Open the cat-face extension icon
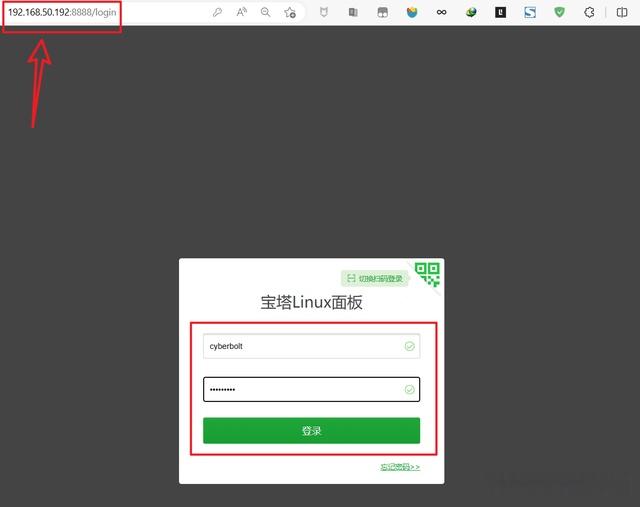This screenshot has width=640, height=507. pyautogui.click(x=324, y=13)
